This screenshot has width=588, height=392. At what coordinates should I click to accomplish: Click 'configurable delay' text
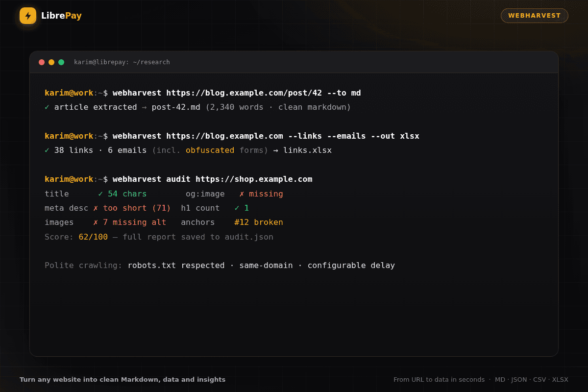[351, 266]
